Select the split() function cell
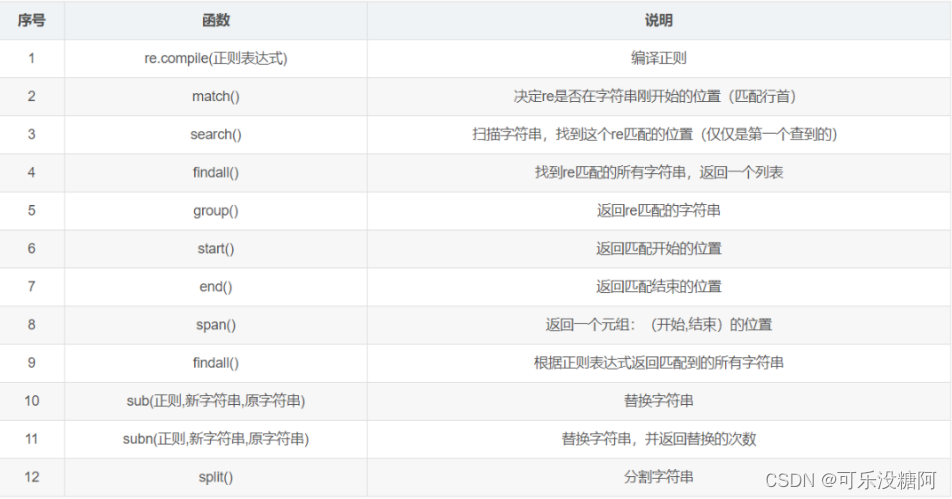This screenshot has height=499, width=952. click(216, 477)
